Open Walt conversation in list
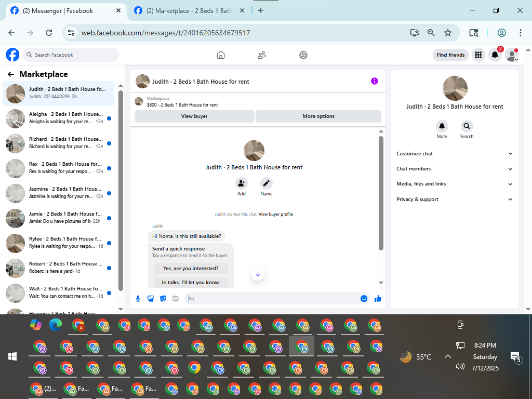The width and height of the screenshot is (532, 399). (x=58, y=293)
